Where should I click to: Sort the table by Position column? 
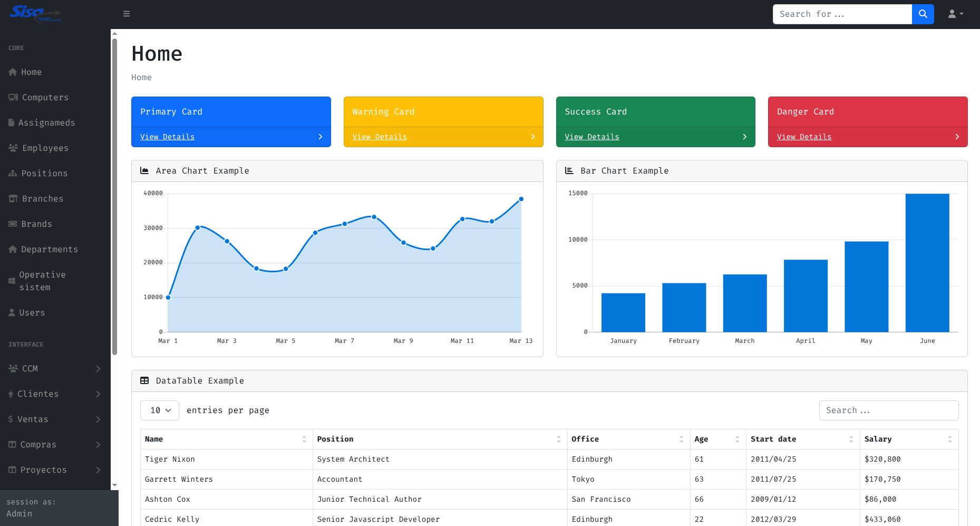440,439
